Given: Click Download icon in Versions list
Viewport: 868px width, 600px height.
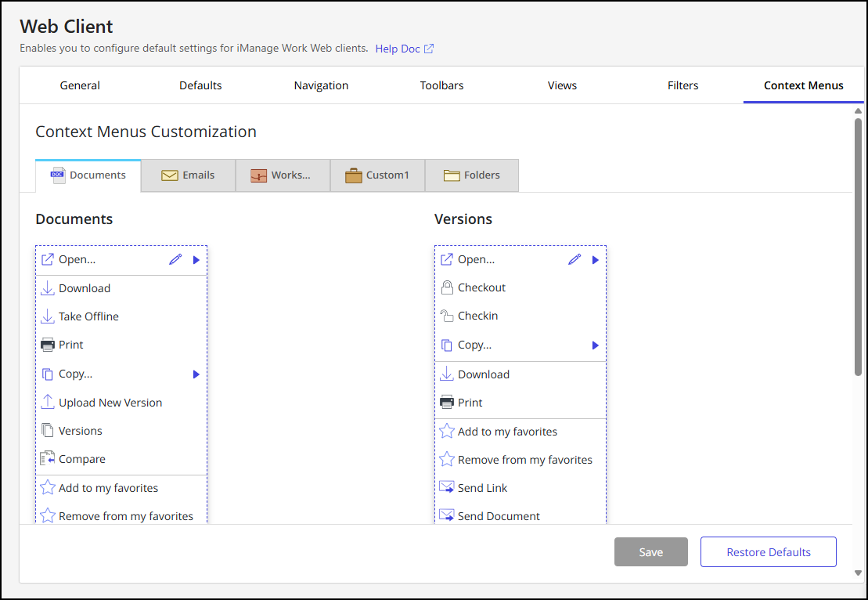Looking at the screenshot, I should click(447, 374).
